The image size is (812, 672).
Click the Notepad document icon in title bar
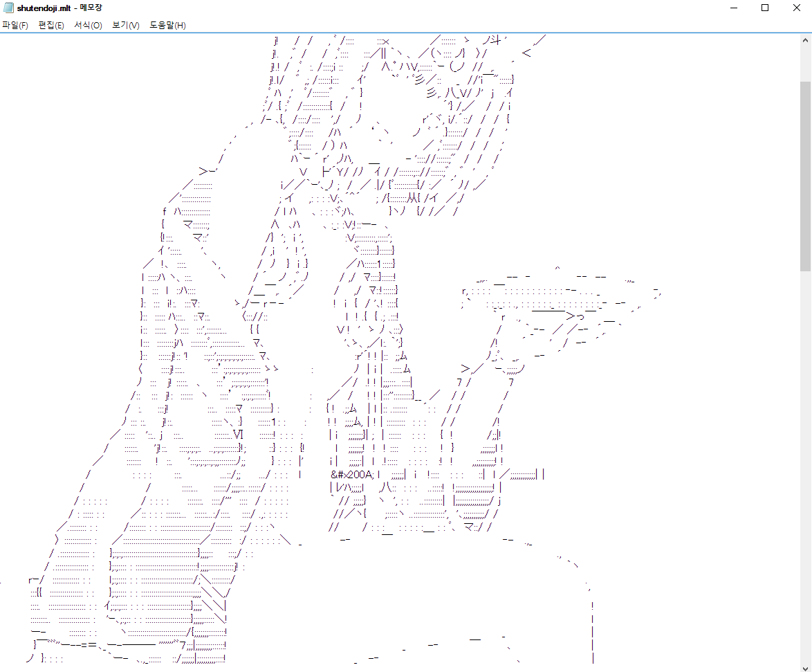(x=8, y=8)
